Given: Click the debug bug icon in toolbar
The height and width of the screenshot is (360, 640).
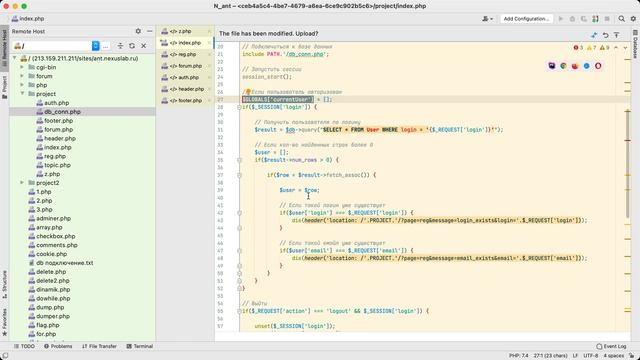Looking at the screenshot, I should click(x=572, y=19).
